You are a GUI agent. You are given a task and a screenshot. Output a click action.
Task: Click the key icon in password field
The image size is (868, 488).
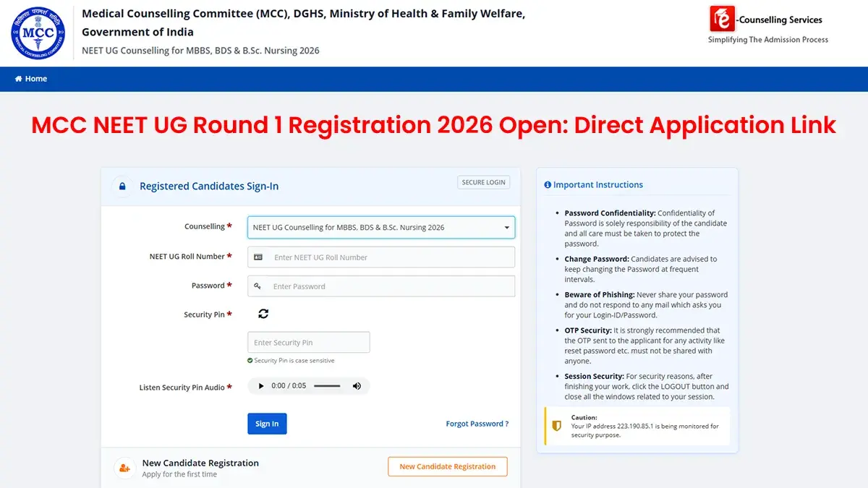pyautogui.click(x=258, y=286)
